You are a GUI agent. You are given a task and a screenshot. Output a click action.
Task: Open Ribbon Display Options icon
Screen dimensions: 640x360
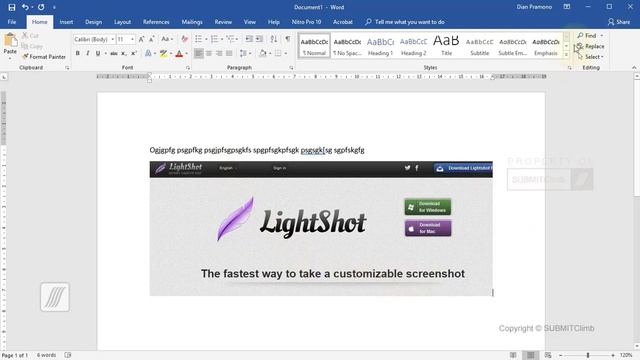[567, 7]
